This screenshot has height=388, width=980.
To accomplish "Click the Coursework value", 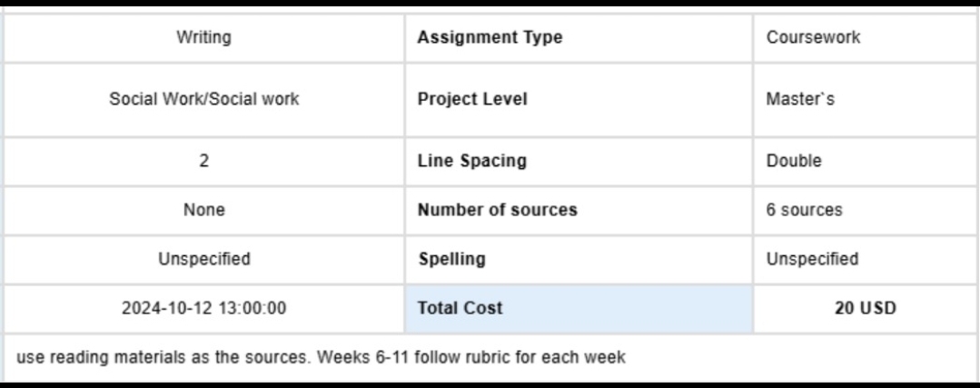I will pos(813,37).
